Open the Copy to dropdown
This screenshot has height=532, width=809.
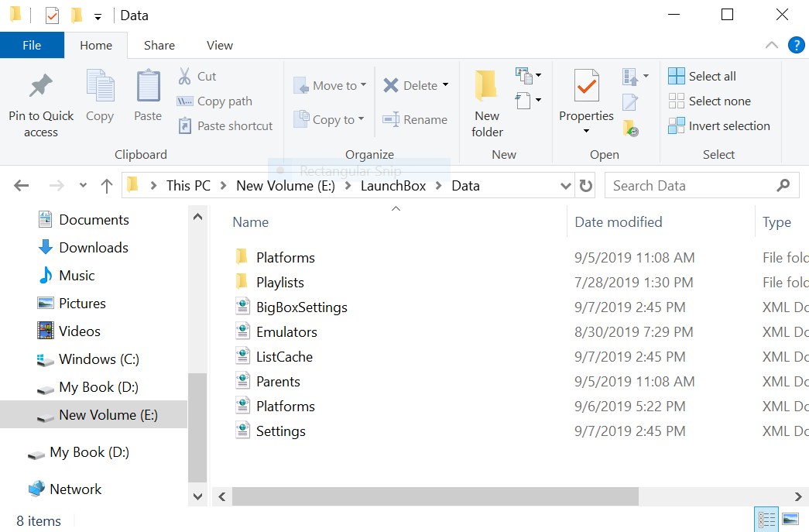pos(329,120)
